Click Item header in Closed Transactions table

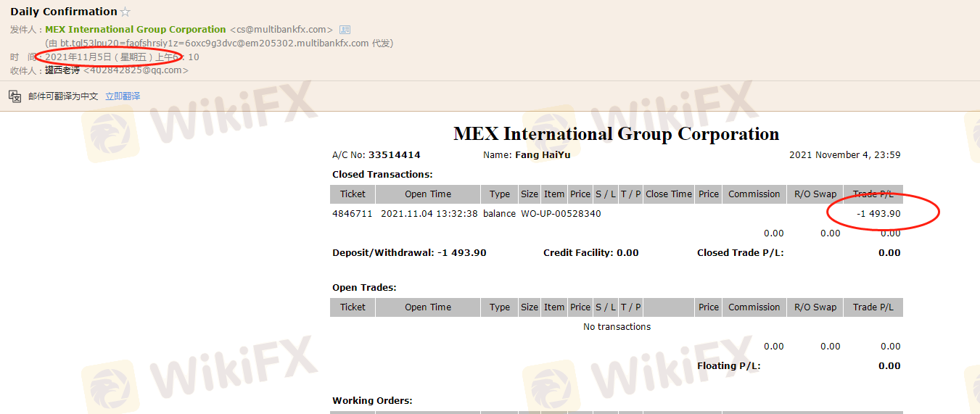pyautogui.click(x=554, y=194)
